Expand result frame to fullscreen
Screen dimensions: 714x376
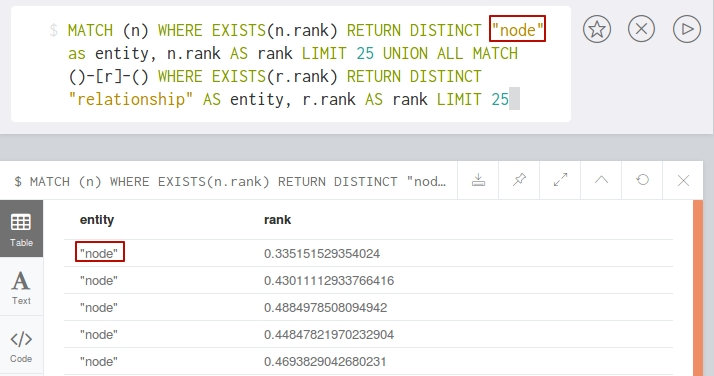coord(560,180)
